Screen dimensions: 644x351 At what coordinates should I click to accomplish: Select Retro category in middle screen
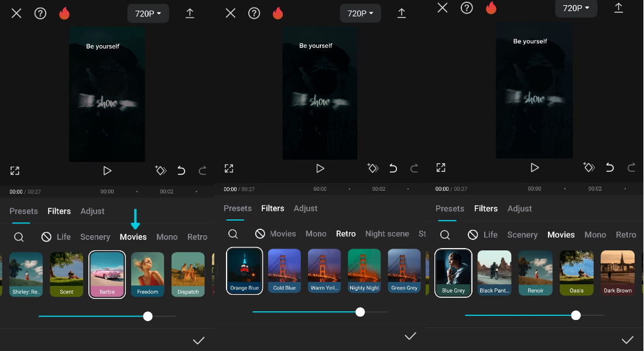click(x=346, y=233)
